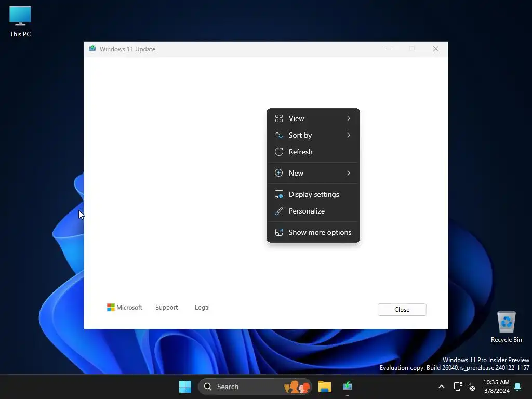Click the Windows Start button in the taskbar
Image resolution: width=532 pixels, height=399 pixels.
pos(185,387)
